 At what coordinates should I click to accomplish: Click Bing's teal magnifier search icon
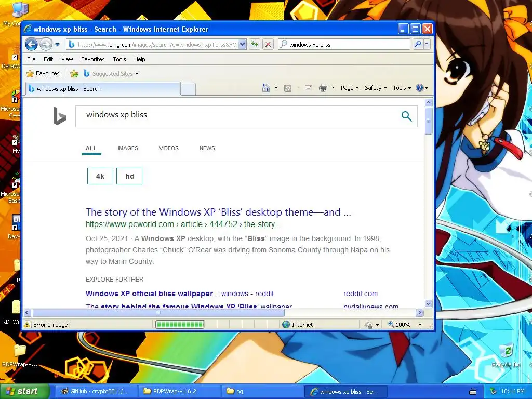406,116
